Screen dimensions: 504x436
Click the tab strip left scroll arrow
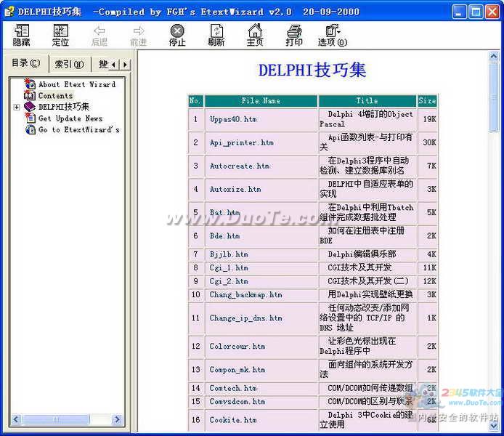(113, 65)
